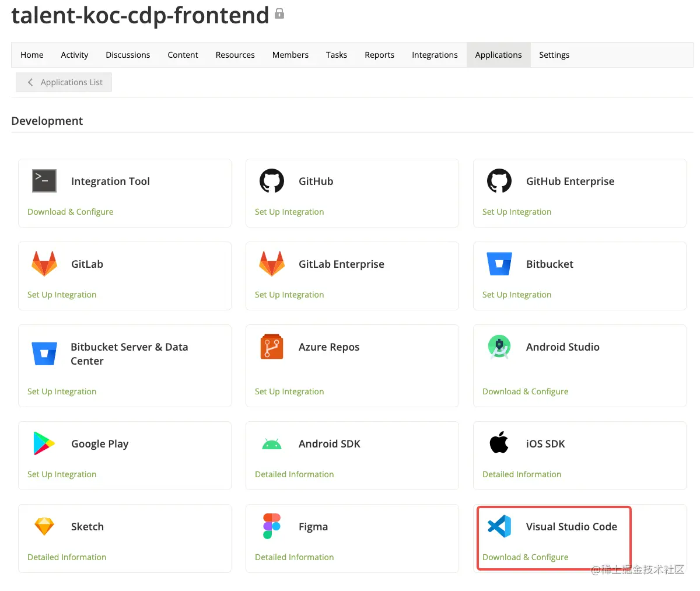Open the Members tab

tap(290, 55)
